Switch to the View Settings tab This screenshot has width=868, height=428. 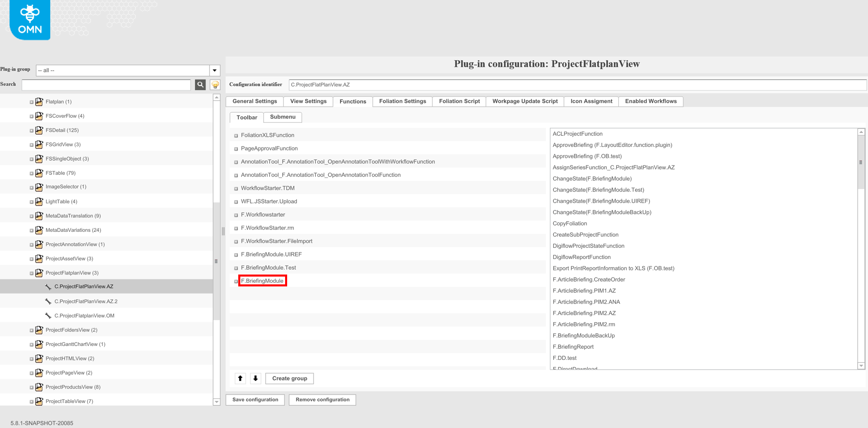tap(308, 101)
